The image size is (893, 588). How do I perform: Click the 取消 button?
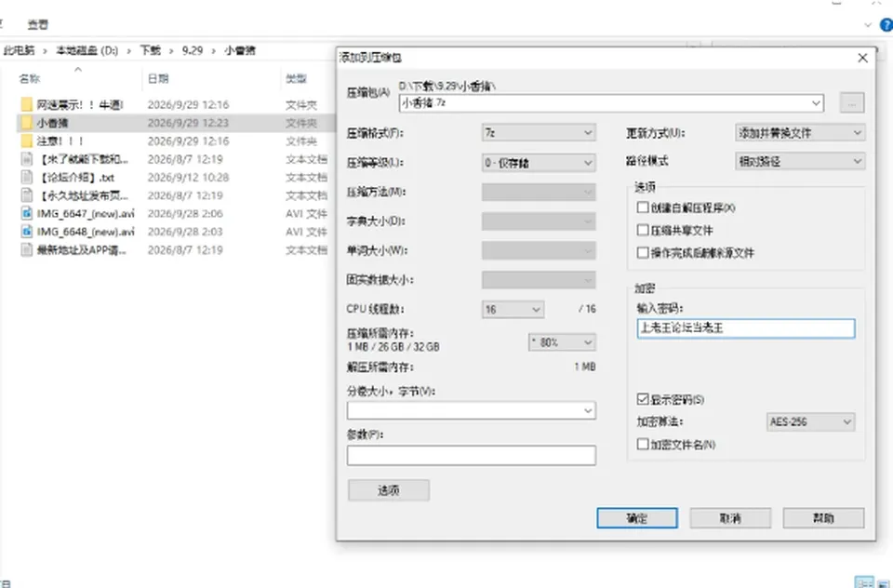(730, 518)
